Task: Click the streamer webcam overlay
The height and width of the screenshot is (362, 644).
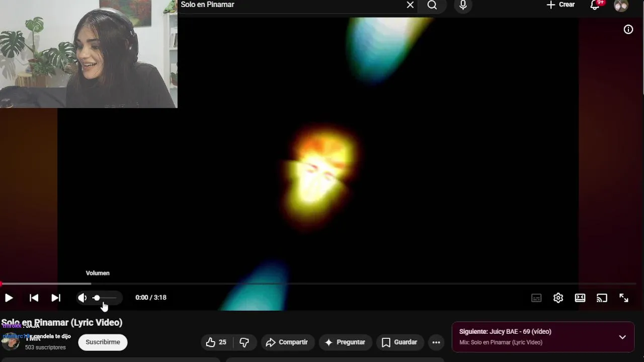Action: click(x=89, y=54)
